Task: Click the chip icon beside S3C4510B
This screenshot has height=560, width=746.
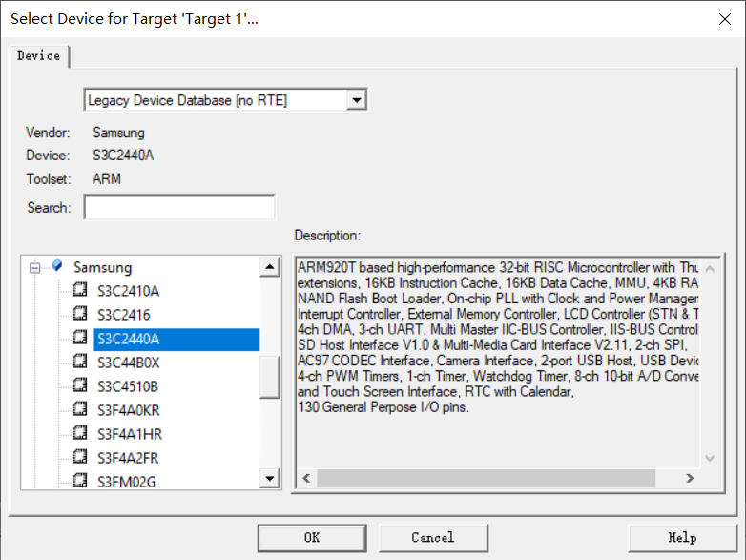Action: coord(79,384)
